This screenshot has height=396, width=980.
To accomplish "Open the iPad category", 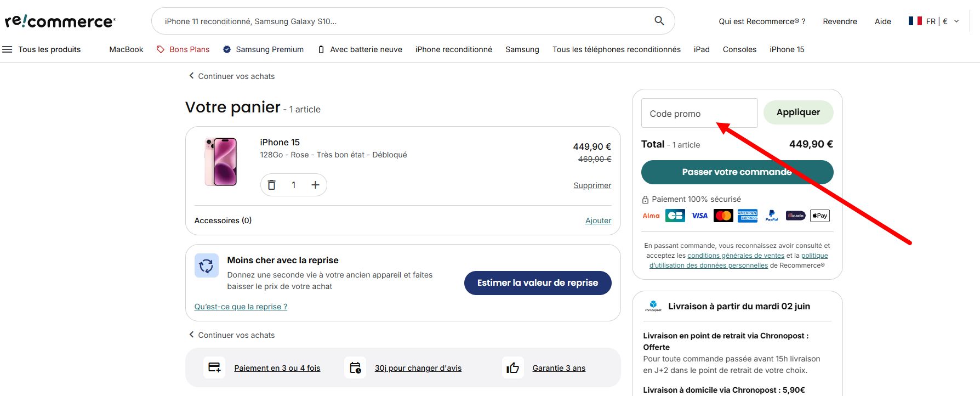I will click(702, 49).
